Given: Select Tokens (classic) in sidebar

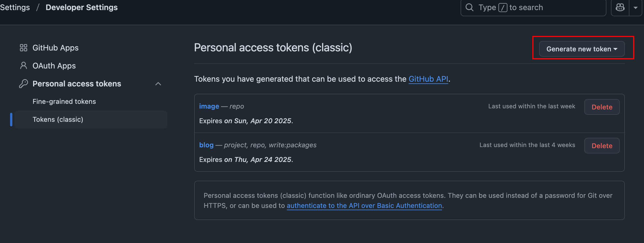Looking at the screenshot, I should click(91, 120).
